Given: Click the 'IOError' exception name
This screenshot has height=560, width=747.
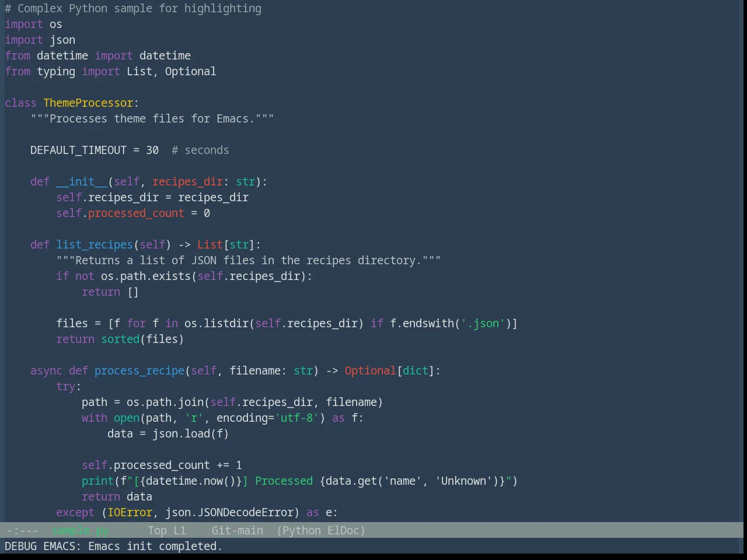Looking at the screenshot, I should click(x=130, y=513).
